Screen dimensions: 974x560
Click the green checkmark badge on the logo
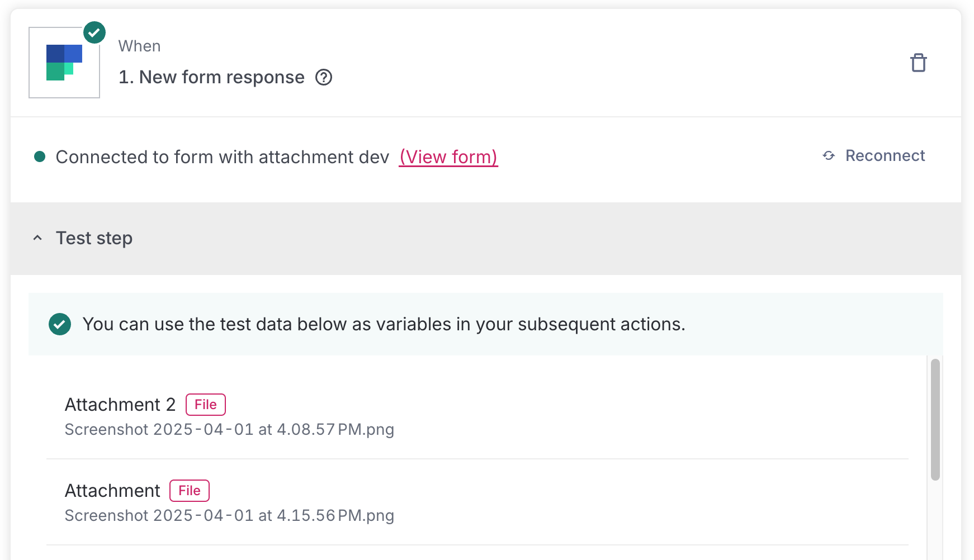(x=94, y=32)
